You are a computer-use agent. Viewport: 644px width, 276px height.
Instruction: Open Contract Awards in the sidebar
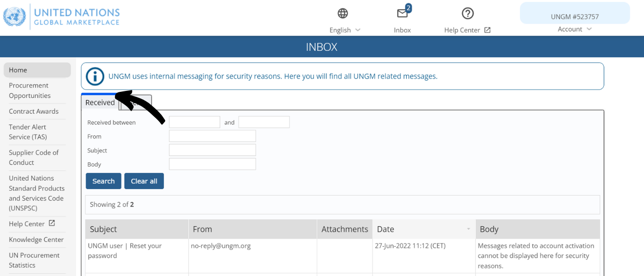point(34,111)
